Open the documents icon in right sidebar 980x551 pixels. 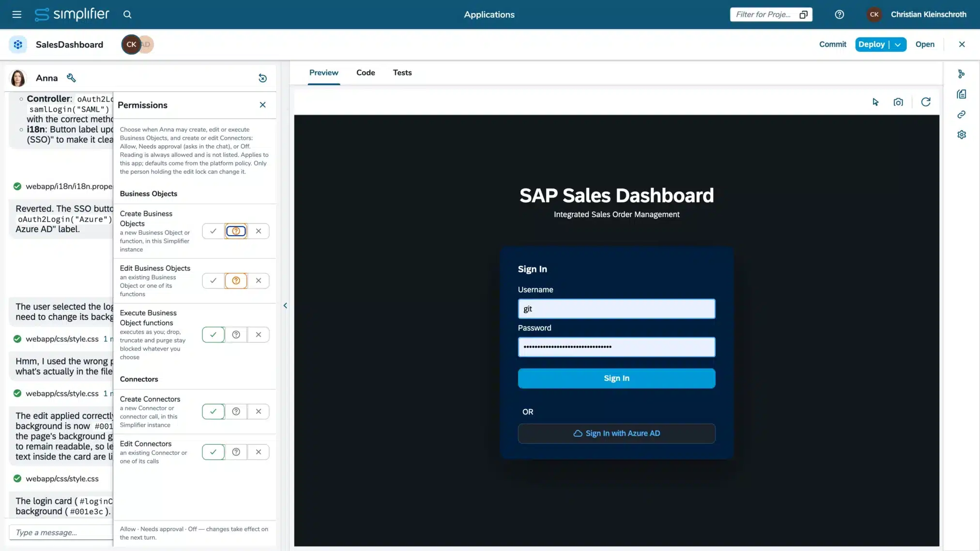(x=962, y=94)
